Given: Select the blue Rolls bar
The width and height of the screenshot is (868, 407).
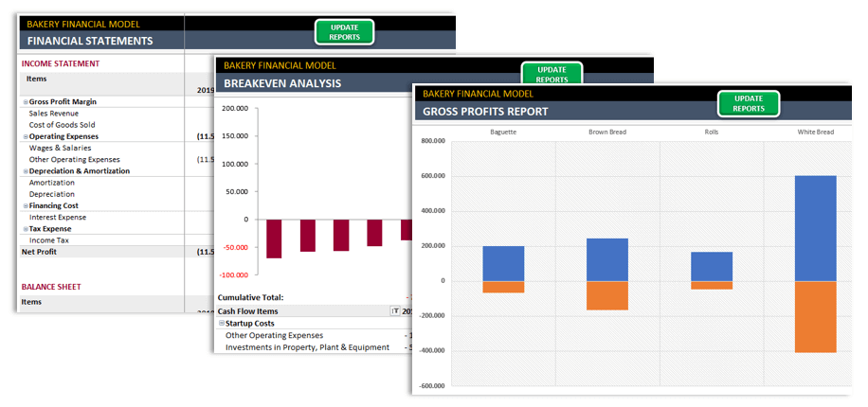Looking at the screenshot, I should click(712, 267).
